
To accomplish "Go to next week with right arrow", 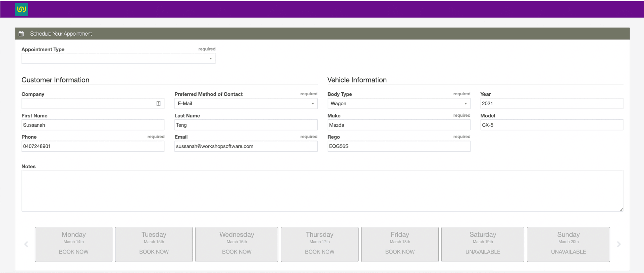I will click(x=619, y=244).
